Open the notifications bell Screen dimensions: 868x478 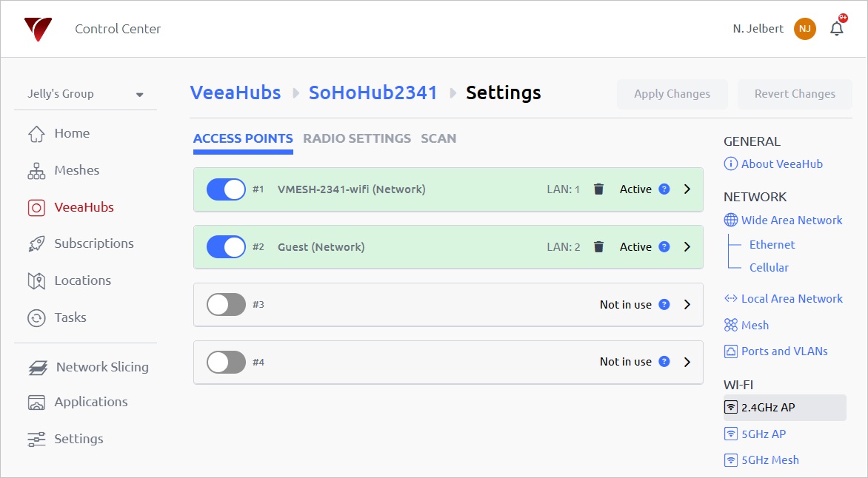[x=836, y=29]
